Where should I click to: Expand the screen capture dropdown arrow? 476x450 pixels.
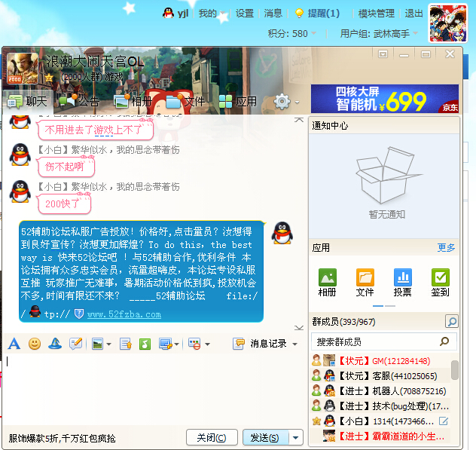(177, 344)
